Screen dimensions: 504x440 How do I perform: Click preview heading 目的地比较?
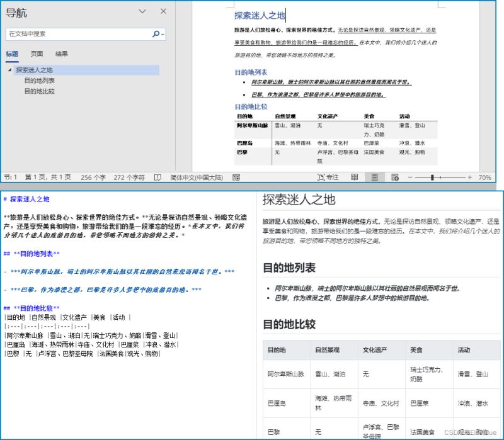[x=289, y=324]
